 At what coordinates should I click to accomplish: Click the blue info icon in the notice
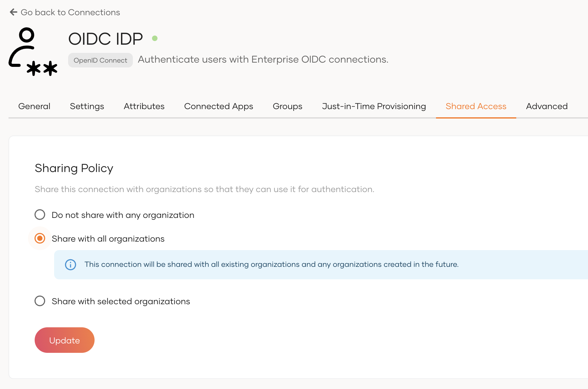71,264
